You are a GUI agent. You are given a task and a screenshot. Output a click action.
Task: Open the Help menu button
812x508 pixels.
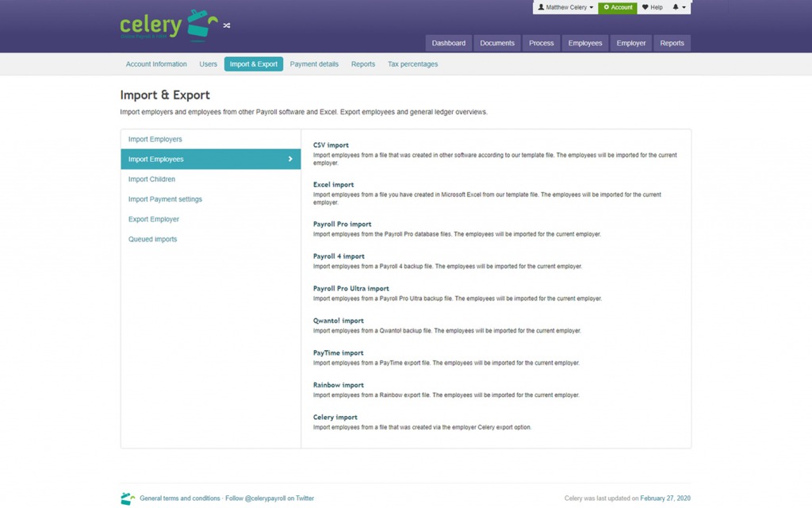click(x=653, y=7)
